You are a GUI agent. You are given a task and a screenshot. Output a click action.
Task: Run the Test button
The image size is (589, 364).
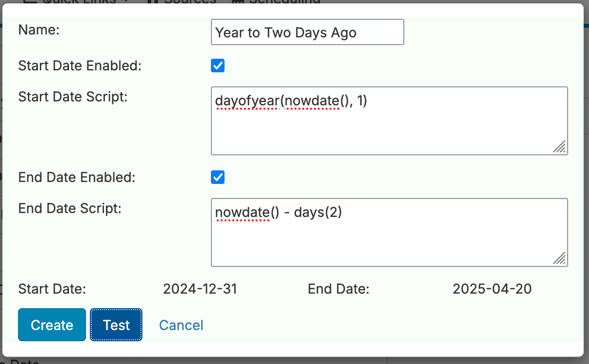[x=116, y=325]
